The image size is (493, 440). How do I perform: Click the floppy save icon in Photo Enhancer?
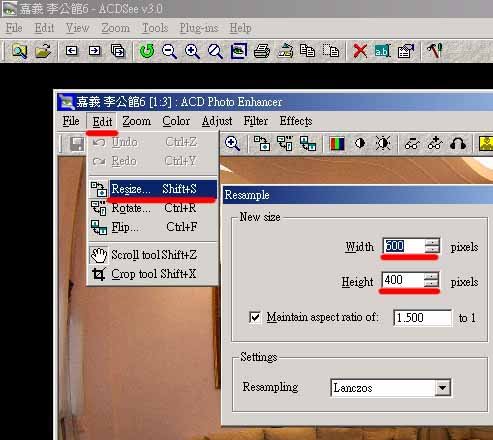77,144
